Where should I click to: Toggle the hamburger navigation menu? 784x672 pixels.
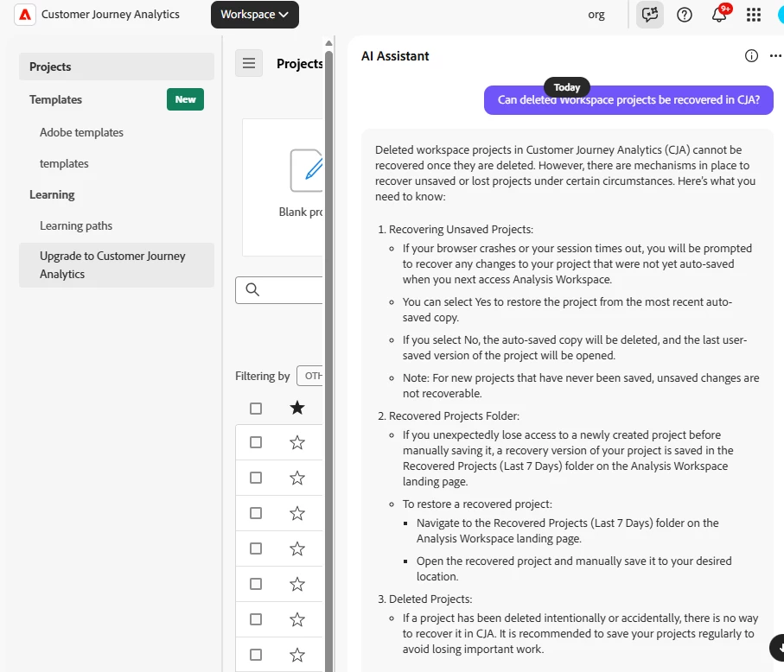click(x=249, y=63)
